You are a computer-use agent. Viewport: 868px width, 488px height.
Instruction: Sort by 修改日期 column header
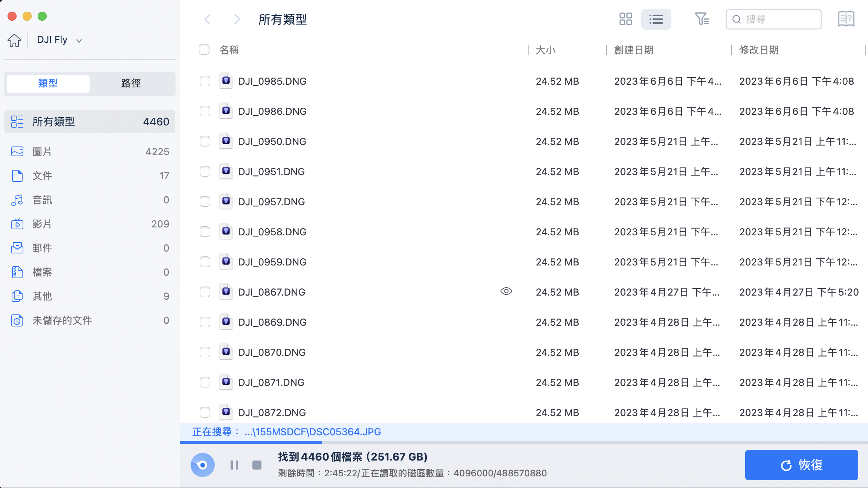click(x=759, y=50)
